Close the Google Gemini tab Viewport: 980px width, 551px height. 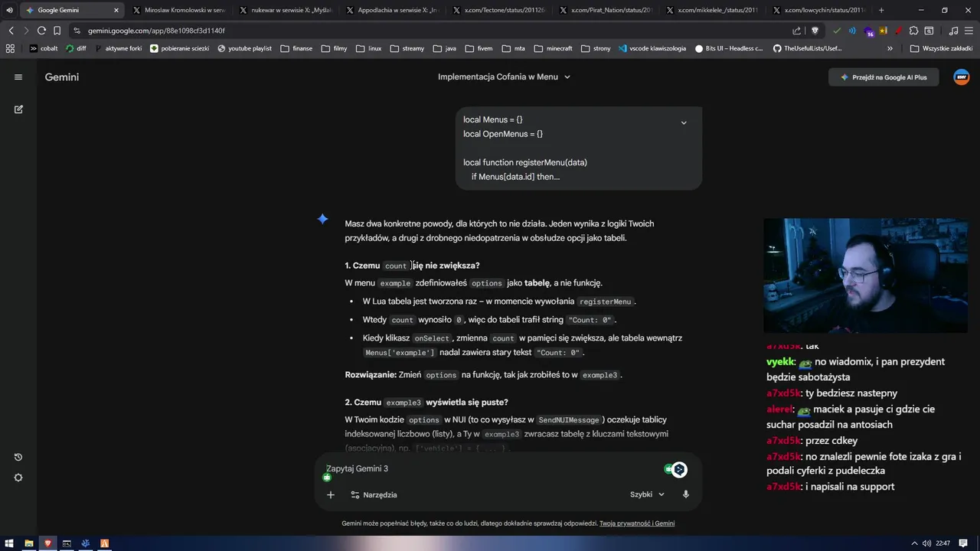coord(116,10)
